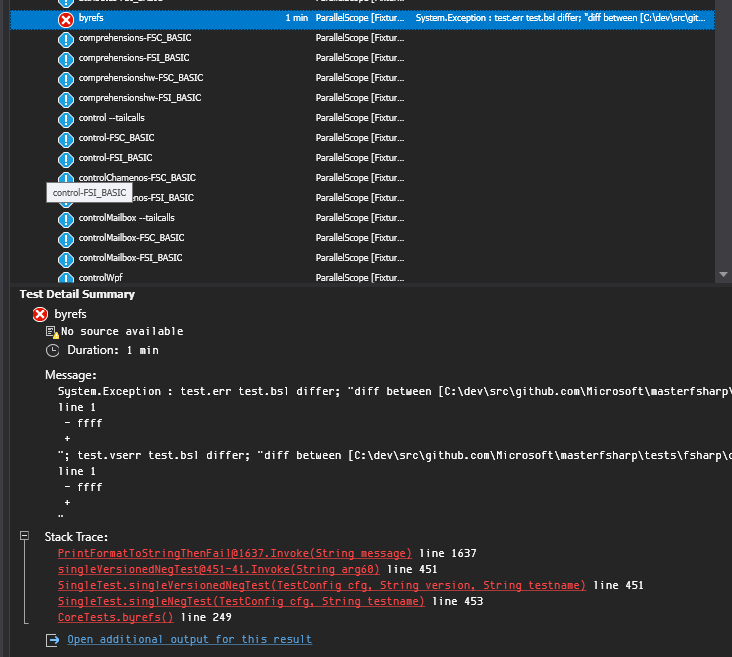Click the '1 min' duration of byrefs row
732x657 pixels.
pos(296,18)
